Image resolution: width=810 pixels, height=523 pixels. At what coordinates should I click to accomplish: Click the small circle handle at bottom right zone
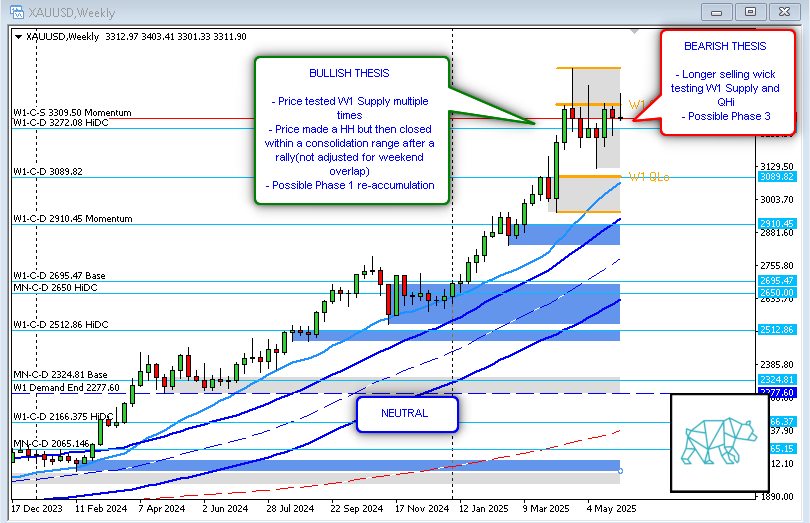(x=621, y=470)
